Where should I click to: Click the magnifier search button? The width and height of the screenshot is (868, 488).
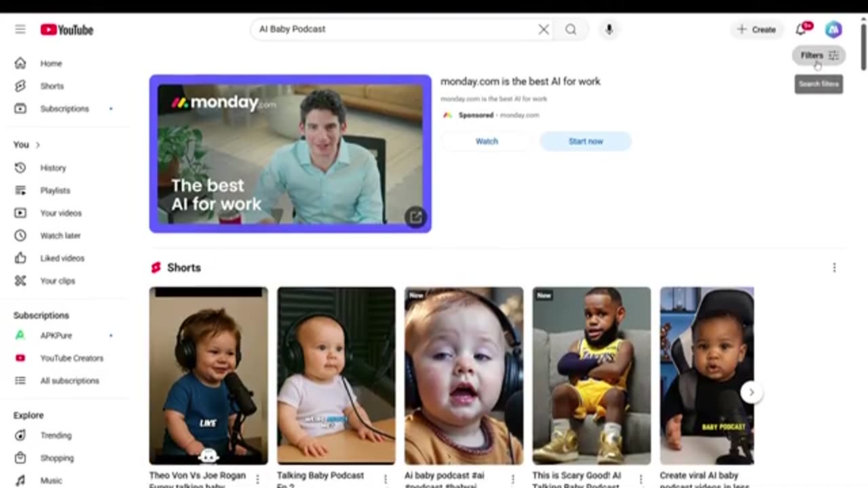[x=571, y=29]
